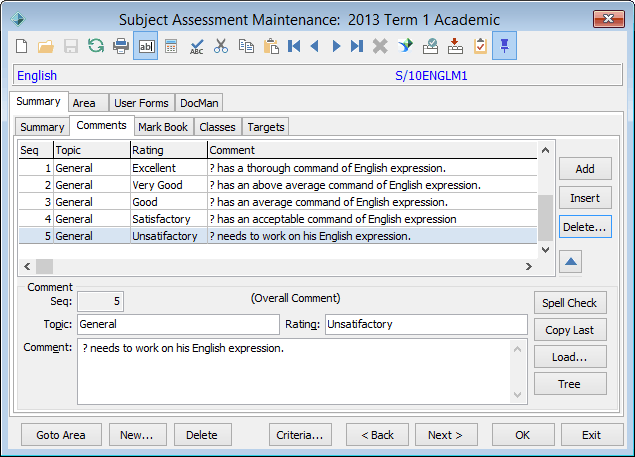
Task: Run spell check via ABC checkmark icon
Action: point(197,46)
